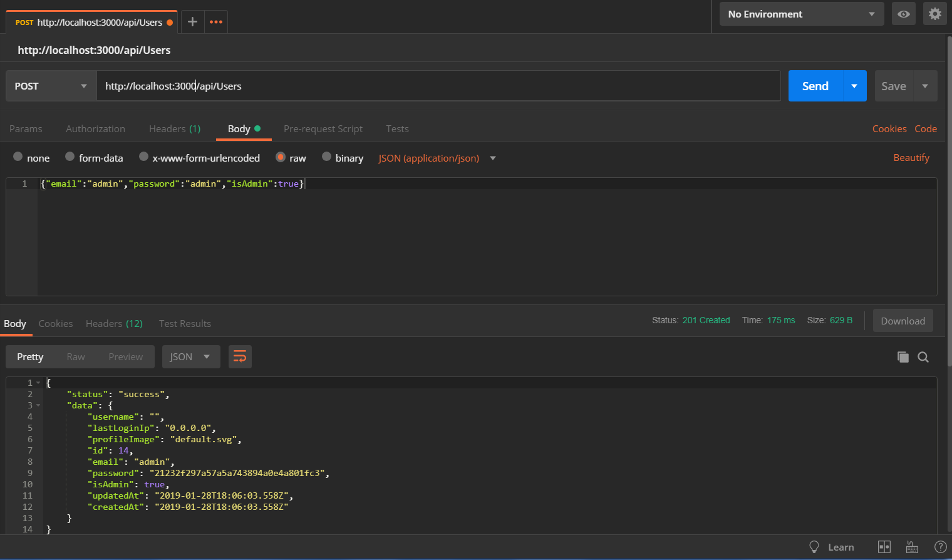Viewport: 952px width, 560px height.
Task: Click the 201 Created status text
Action: [706, 320]
